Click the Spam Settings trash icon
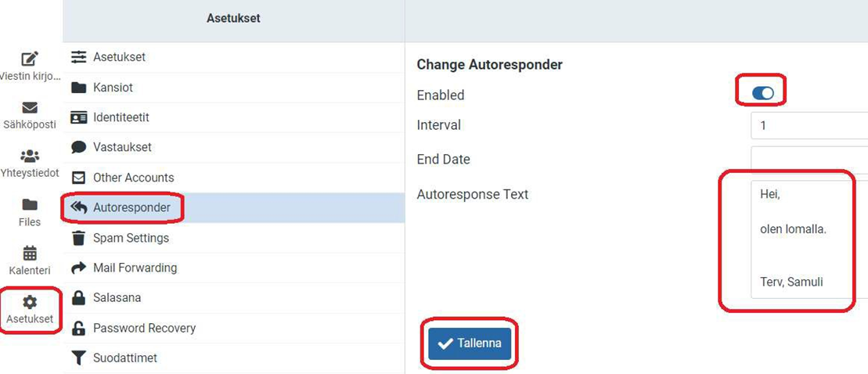The image size is (868, 374). 79,238
